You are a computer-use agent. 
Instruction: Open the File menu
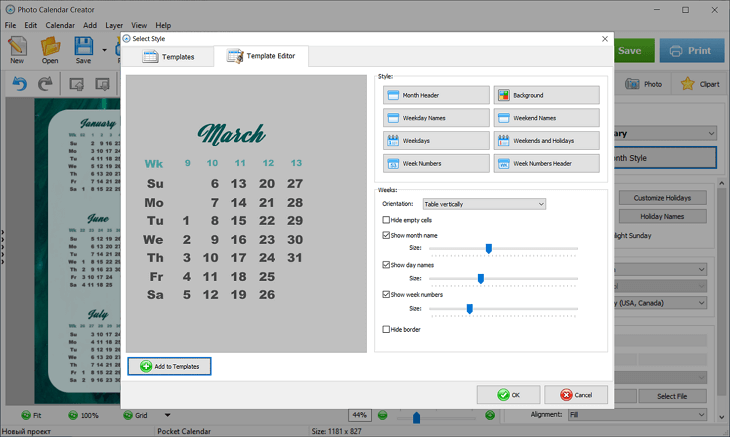(10, 25)
